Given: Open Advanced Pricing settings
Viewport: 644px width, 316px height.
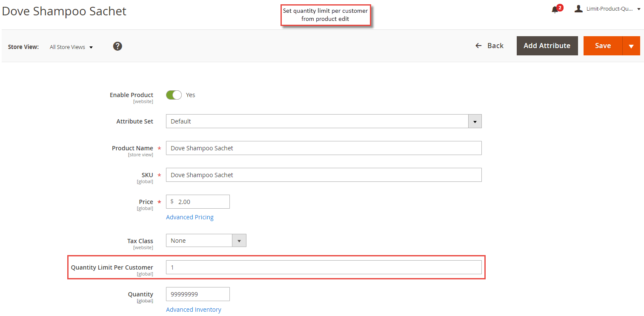Looking at the screenshot, I should pyautogui.click(x=189, y=217).
